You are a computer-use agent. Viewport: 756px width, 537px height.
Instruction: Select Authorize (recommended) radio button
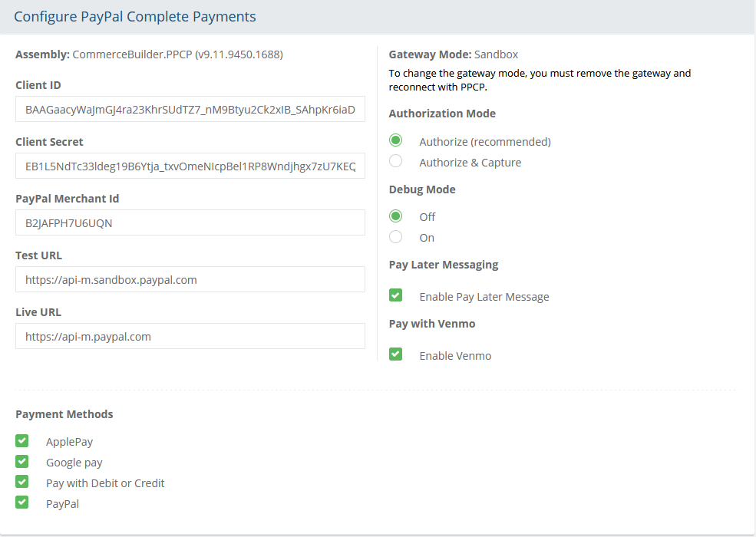coord(396,141)
